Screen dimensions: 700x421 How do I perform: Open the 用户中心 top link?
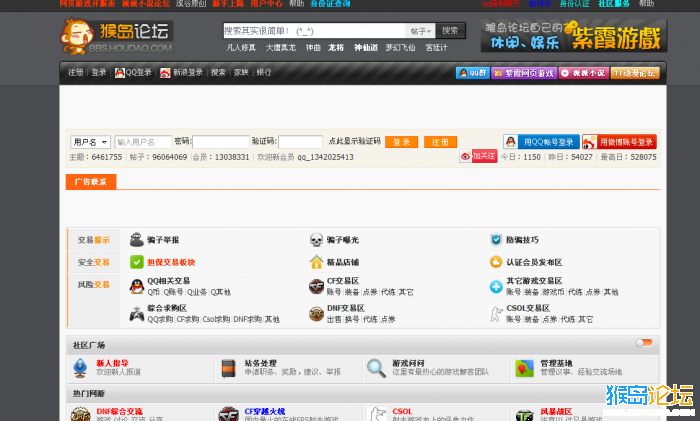pos(266,4)
